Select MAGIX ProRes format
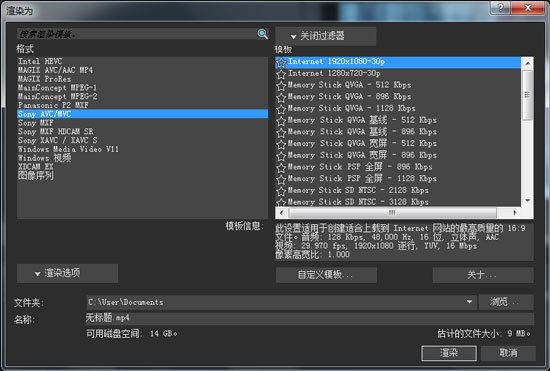Viewport: 550px width, 371px height. click(142, 79)
